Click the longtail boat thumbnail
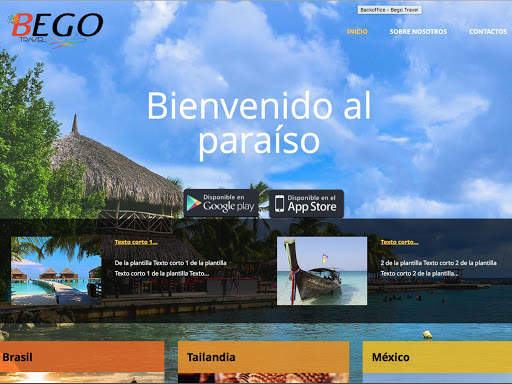 [322, 271]
